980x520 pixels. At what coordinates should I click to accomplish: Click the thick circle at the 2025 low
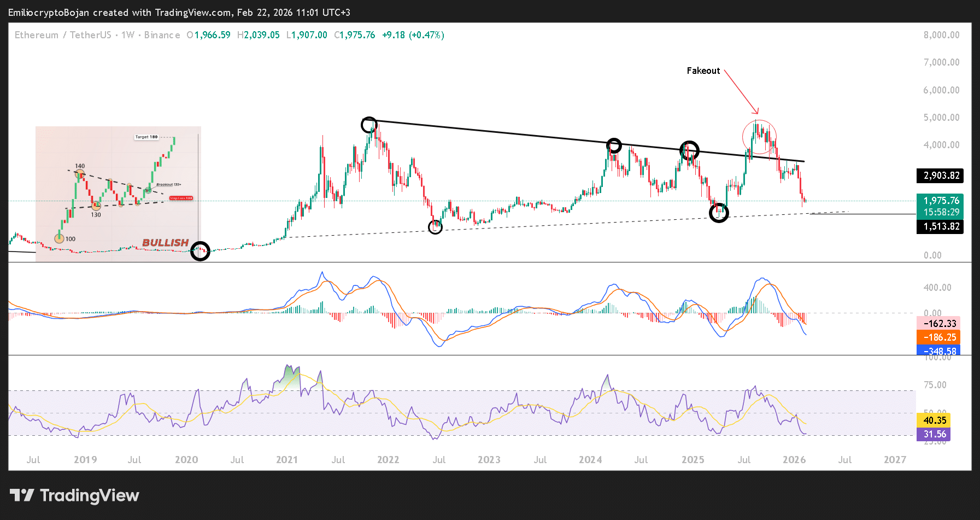[719, 212]
